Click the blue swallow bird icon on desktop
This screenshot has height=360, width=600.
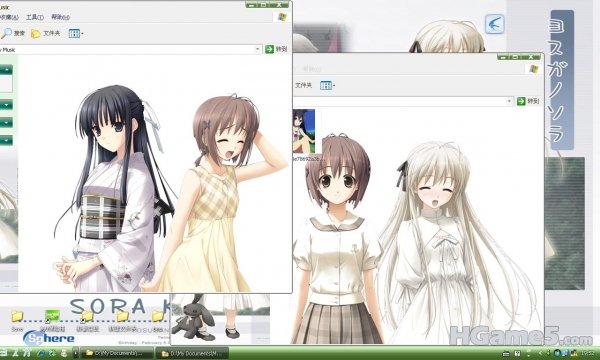pyautogui.click(x=494, y=24)
